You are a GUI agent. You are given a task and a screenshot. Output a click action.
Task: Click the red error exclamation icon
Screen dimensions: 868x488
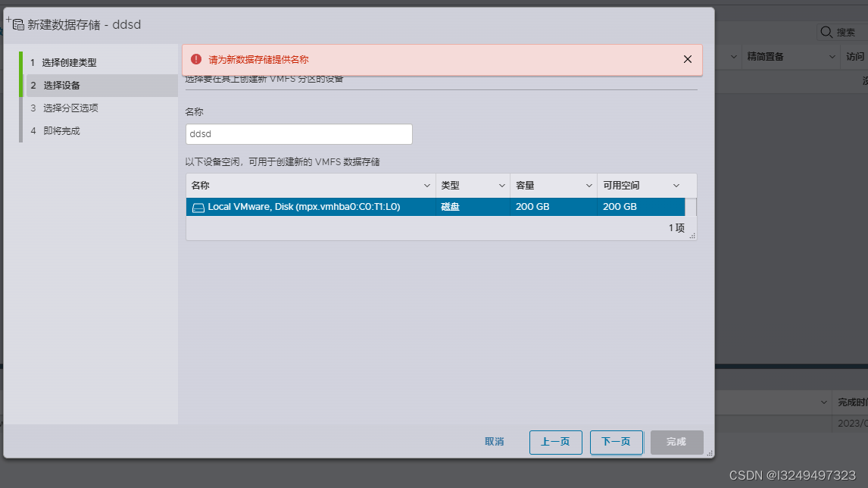point(196,59)
